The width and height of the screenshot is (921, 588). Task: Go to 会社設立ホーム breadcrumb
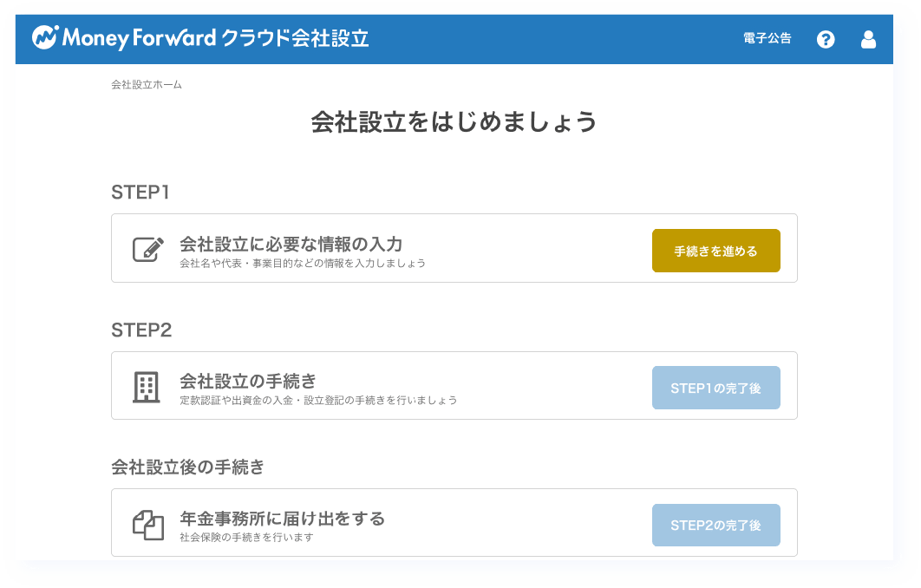[x=147, y=85]
